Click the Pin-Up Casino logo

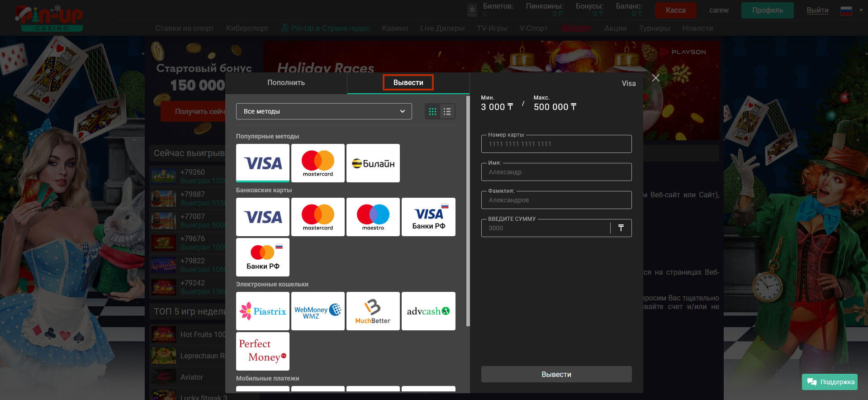pyautogui.click(x=49, y=18)
